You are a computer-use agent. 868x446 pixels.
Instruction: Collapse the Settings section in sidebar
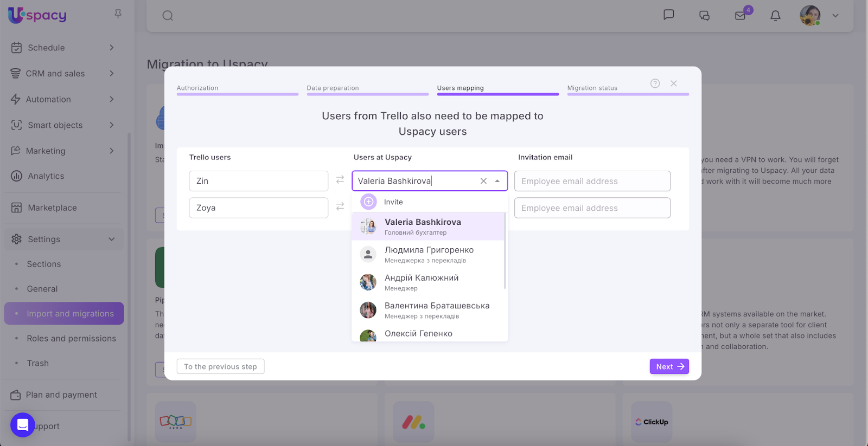[x=112, y=239]
